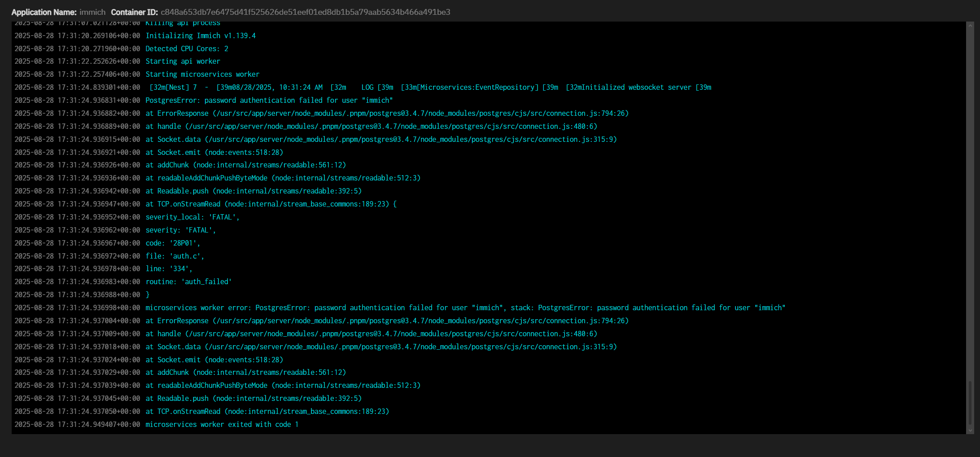Screen dimensions: 980x457
Task: Click 'at readableAddChunkPushByteMode' line stamped 17:31:24.936936
Action: [283, 178]
